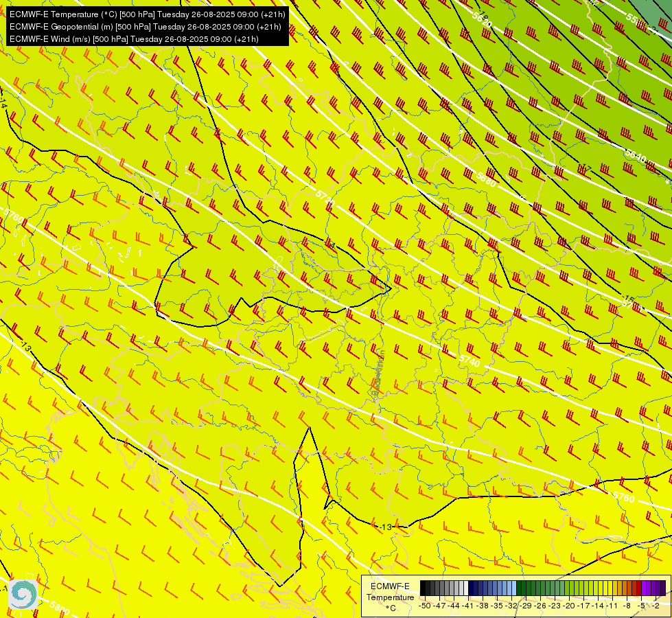This screenshot has height=618, width=672.
Task: Click the 5800 geopotential contour label
Action: 59,606
